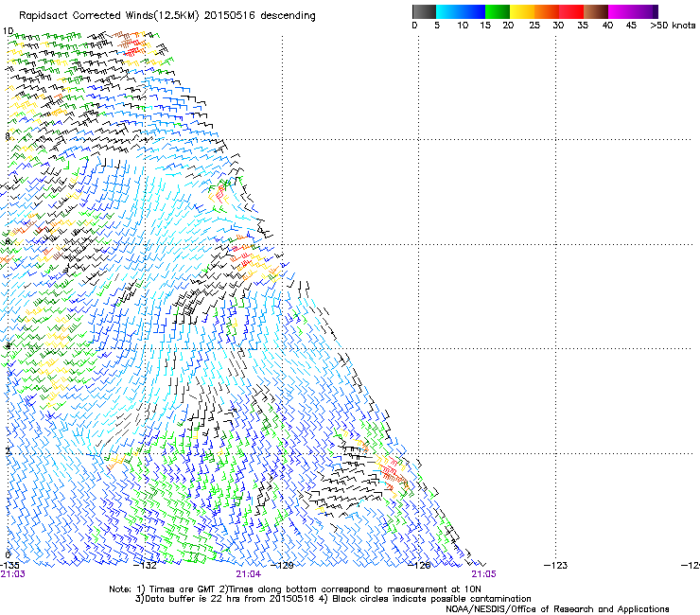Click the '2' latitude label on left axis
This screenshot has height=615, width=700.
8,451
